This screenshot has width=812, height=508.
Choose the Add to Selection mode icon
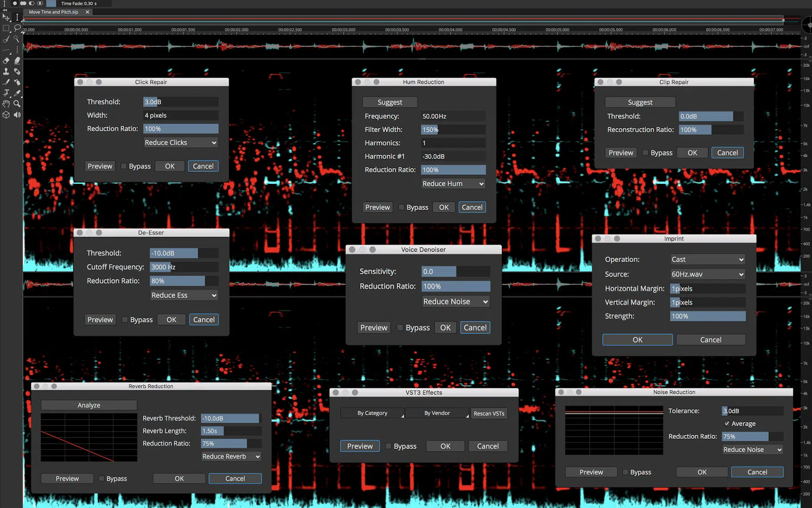coord(23,3)
